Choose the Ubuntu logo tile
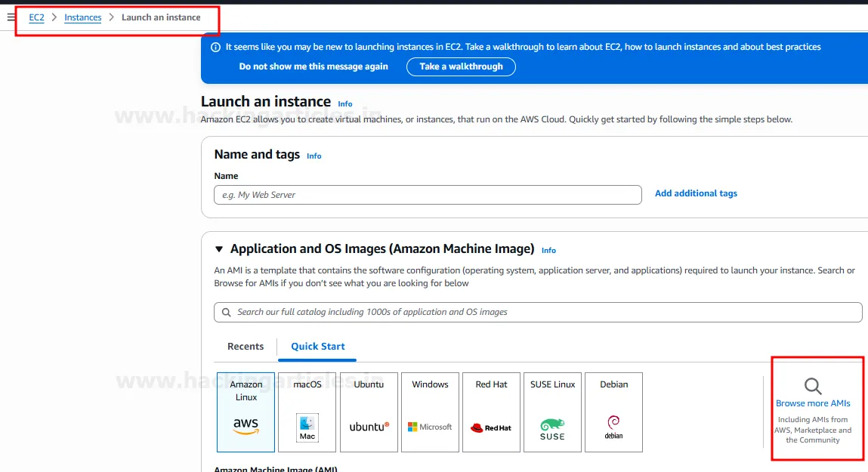Viewport: 868px width, 472px height. [368, 426]
